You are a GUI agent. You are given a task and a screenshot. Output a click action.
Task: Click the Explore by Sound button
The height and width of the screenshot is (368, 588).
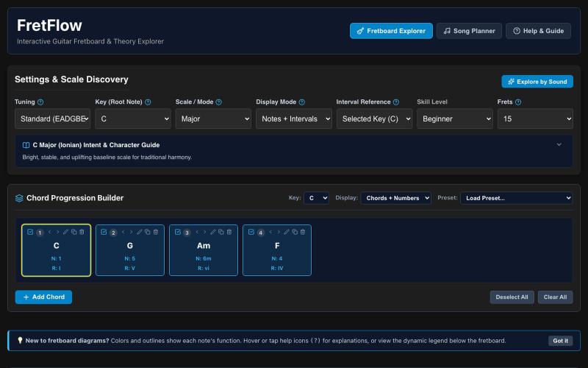(x=537, y=82)
